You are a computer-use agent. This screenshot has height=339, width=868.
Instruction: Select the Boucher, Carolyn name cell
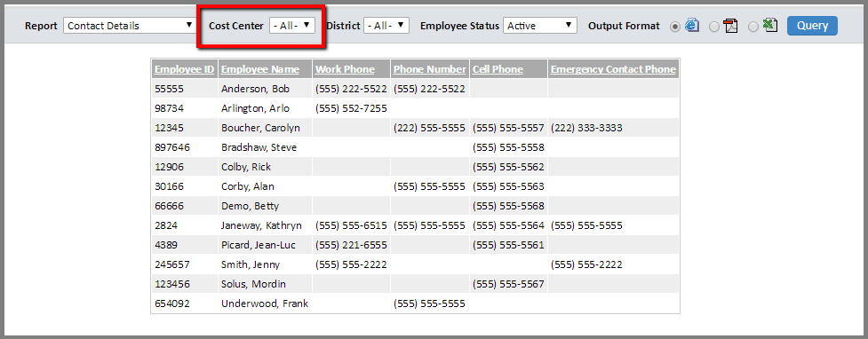tap(265, 128)
